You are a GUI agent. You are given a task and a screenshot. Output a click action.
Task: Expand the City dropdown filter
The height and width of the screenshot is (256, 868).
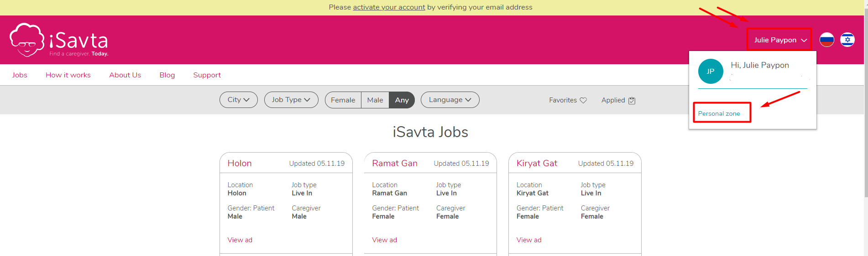pos(239,100)
